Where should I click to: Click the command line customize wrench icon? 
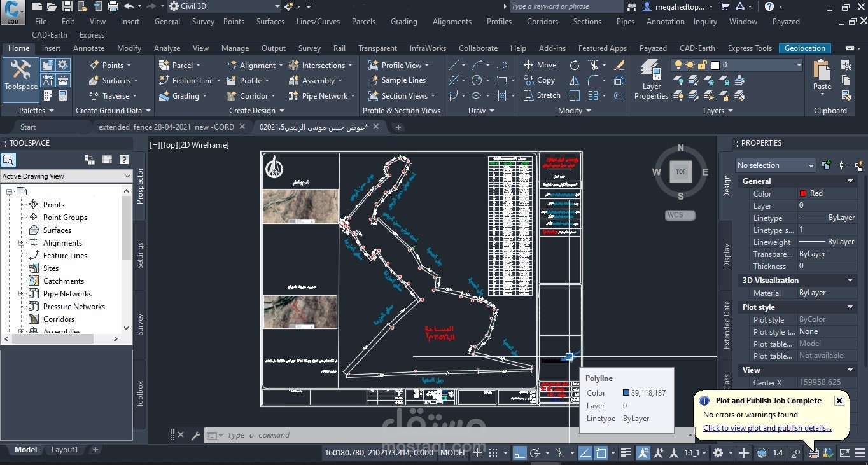(195, 436)
